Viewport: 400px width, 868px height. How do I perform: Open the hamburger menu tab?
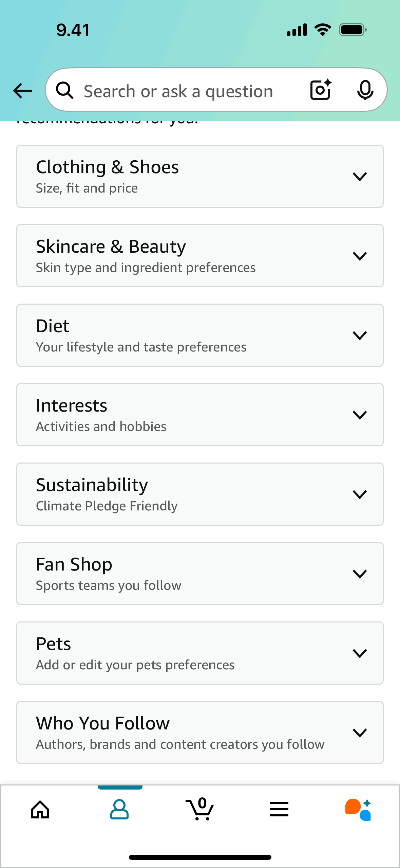point(279,810)
